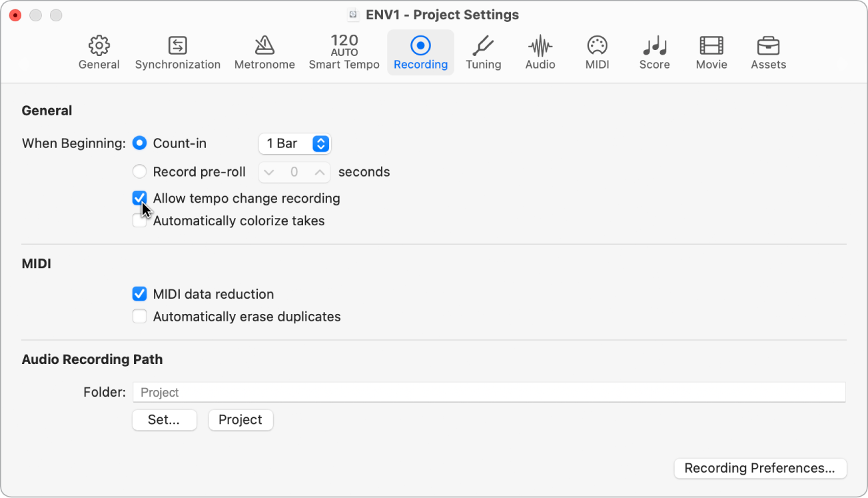Decrease pre-roll seconds with down arrow
Screen dimensions: 868x498
pyautogui.click(x=268, y=172)
